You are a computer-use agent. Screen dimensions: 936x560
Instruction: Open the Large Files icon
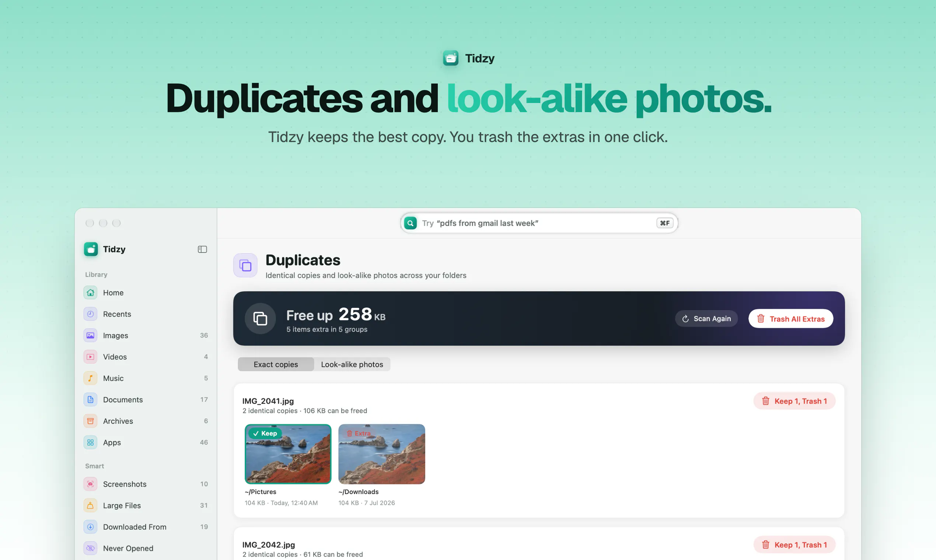[x=91, y=505]
